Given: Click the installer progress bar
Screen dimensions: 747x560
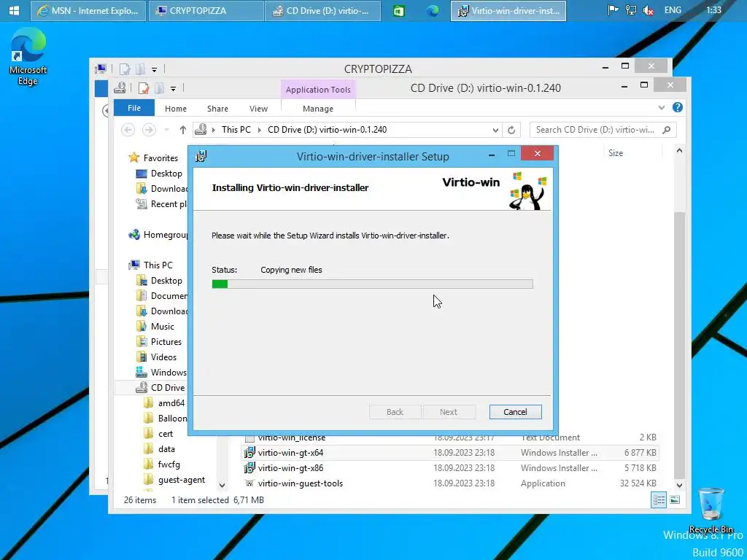Looking at the screenshot, I should tap(372, 284).
